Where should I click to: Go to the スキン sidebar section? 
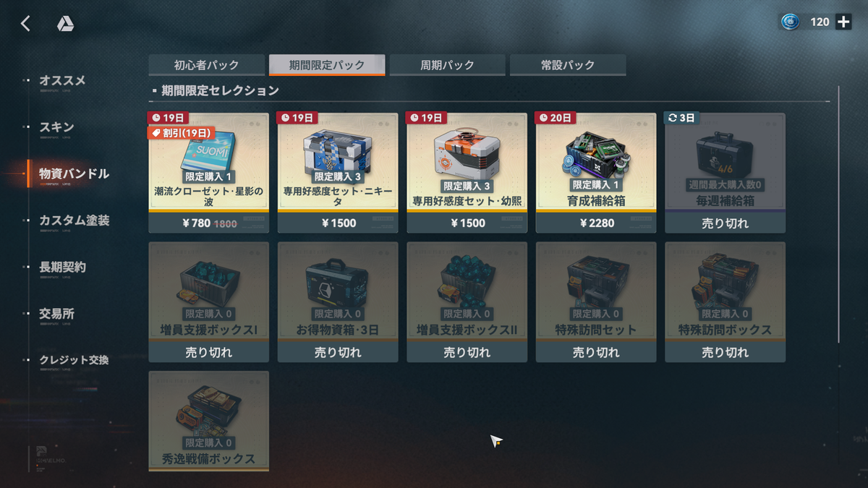pos(56,127)
